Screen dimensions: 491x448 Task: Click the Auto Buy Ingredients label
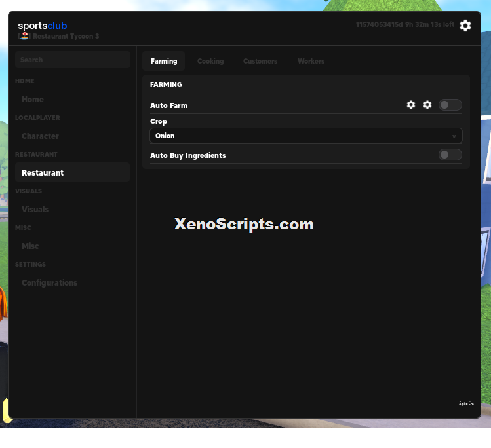coord(188,155)
